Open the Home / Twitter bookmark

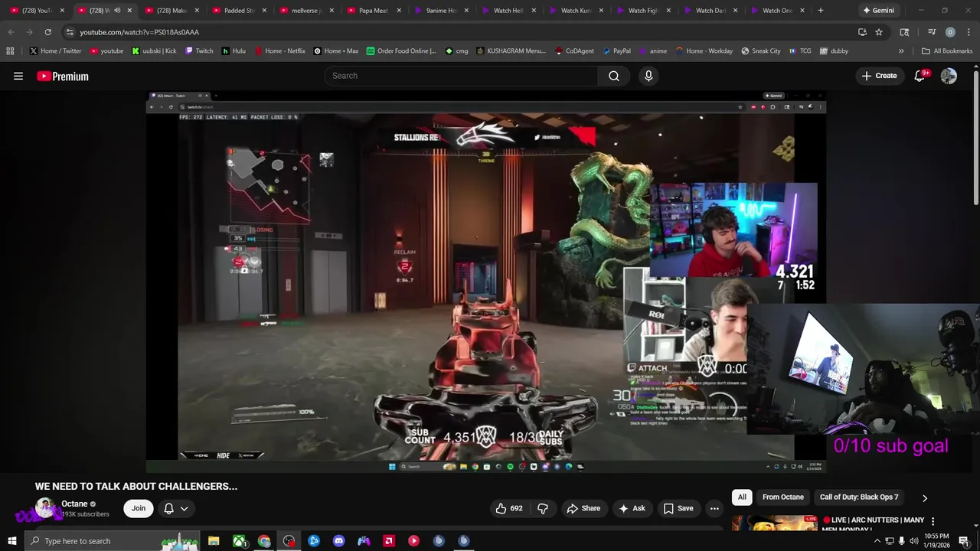pos(55,51)
